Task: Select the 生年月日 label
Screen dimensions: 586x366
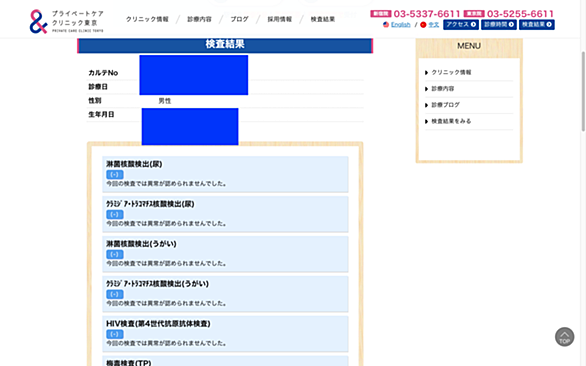Action: pos(101,114)
